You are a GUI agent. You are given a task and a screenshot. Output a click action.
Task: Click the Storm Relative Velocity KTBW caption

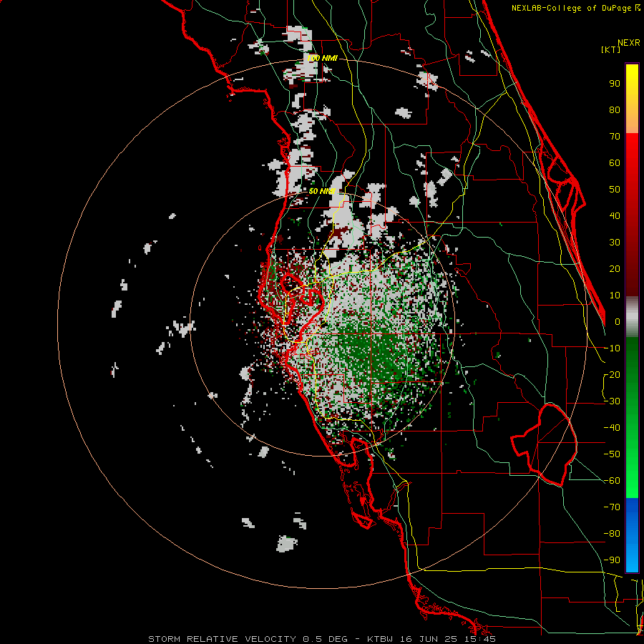point(322,639)
